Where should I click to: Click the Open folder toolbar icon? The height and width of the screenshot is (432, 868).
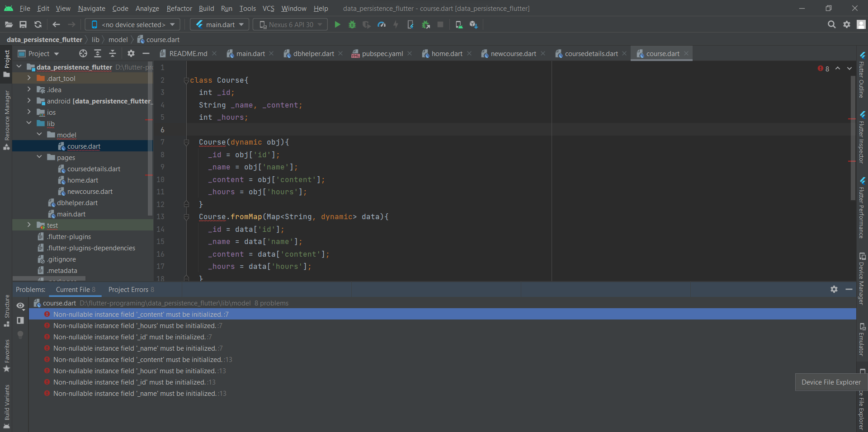point(9,24)
